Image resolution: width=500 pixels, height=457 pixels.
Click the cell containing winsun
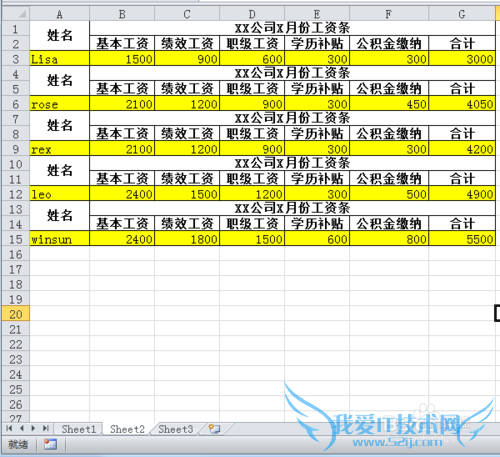tap(60, 239)
